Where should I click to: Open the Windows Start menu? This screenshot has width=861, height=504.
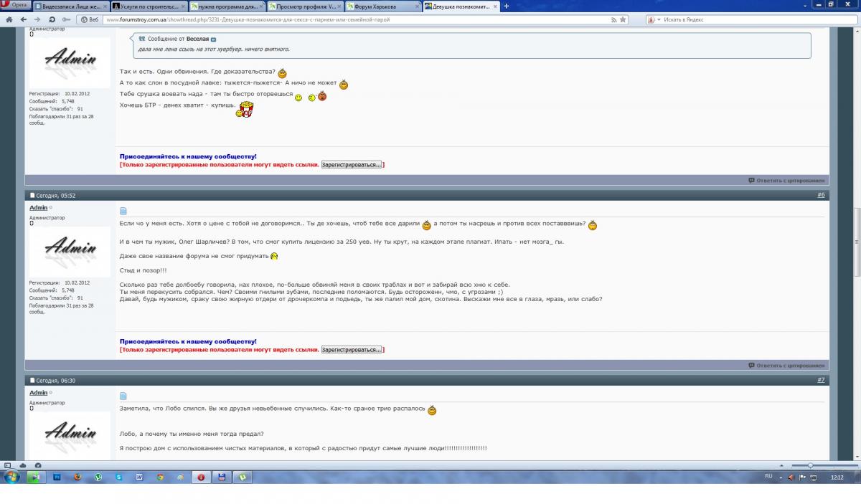[x=12, y=477]
